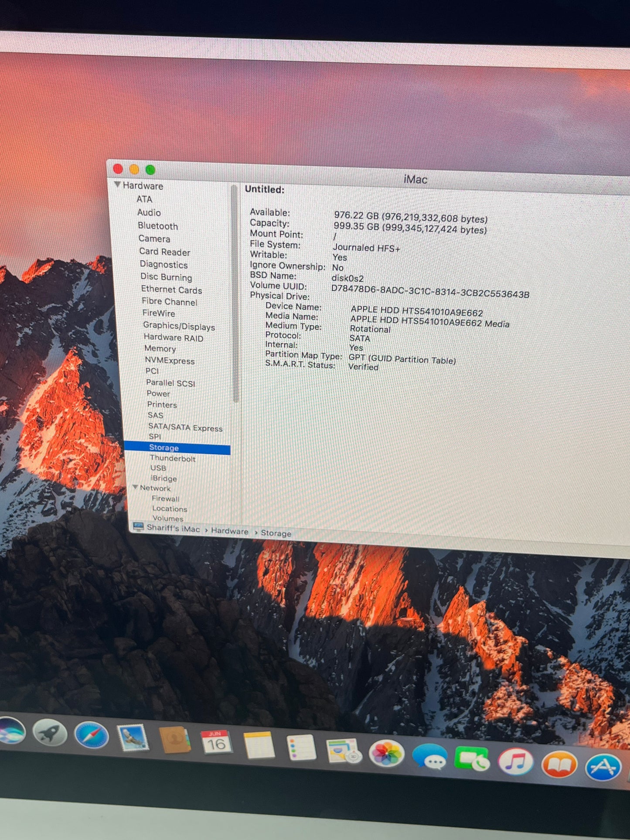Select highlighted Storage entry
The height and width of the screenshot is (840, 630).
tap(177, 448)
